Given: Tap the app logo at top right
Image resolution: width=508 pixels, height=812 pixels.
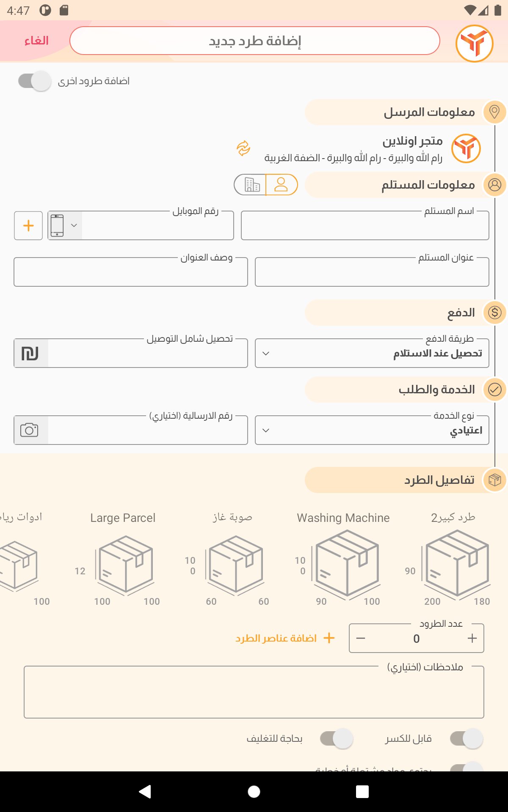Looking at the screenshot, I should 475,43.
